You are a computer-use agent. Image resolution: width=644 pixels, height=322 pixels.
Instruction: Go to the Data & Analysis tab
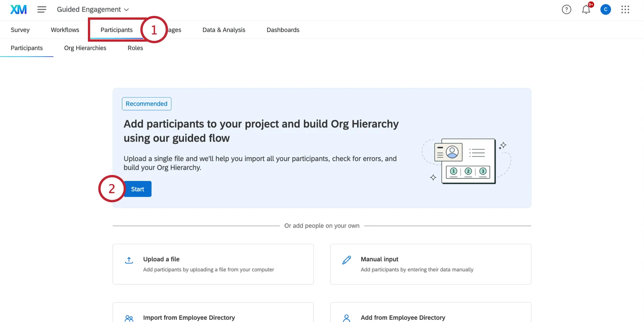click(x=224, y=30)
